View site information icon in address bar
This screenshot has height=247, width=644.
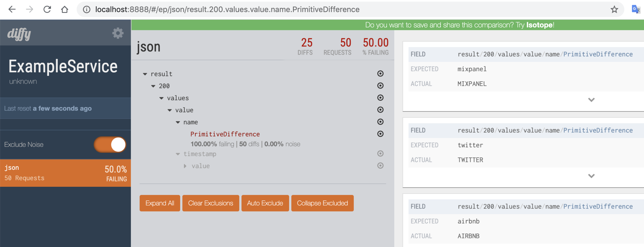pyautogui.click(x=86, y=10)
